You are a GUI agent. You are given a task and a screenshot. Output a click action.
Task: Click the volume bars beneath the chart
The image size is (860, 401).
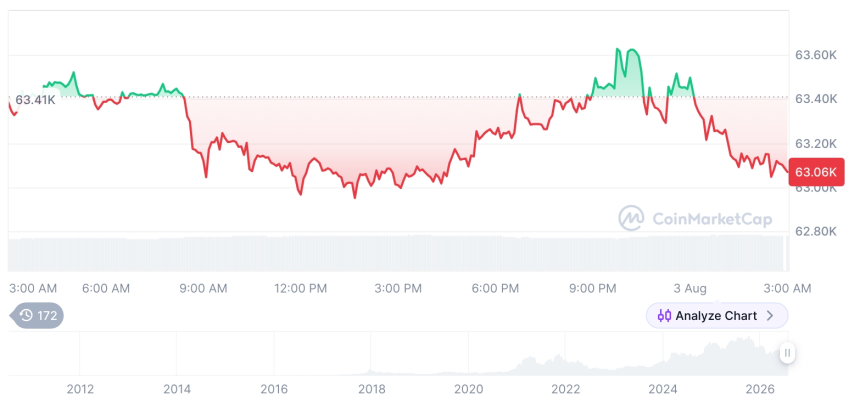point(398,253)
